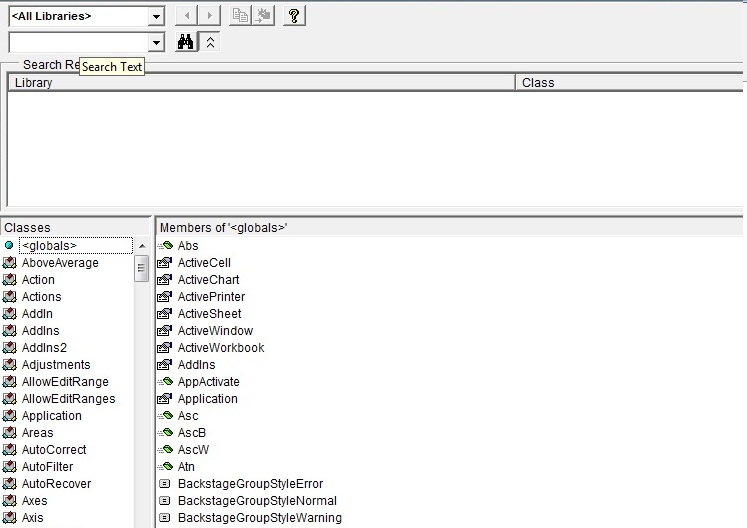Click the icon beside Application class
This screenshot has width=747, height=528.
click(x=10, y=416)
